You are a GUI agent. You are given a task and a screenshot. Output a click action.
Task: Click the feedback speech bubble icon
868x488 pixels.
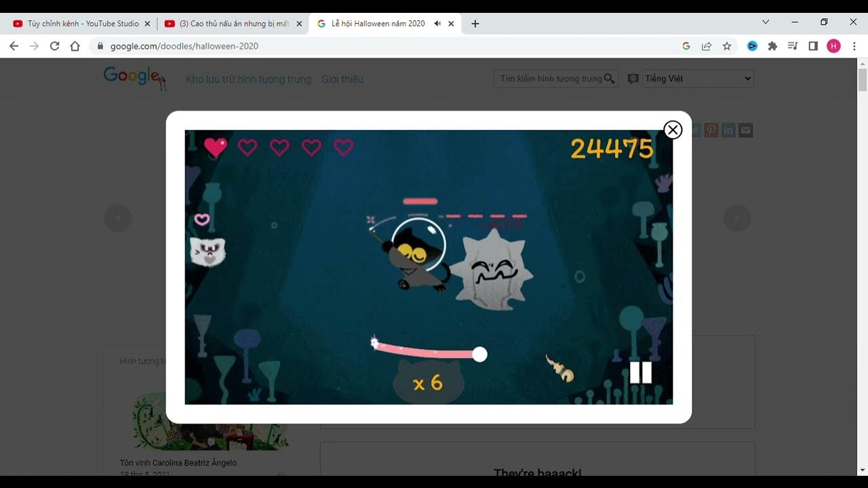pyautogui.click(x=633, y=79)
